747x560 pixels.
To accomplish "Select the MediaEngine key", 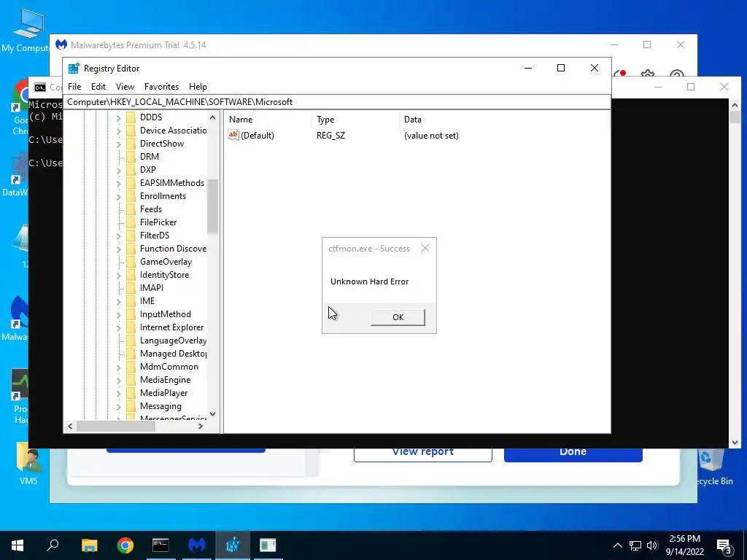I will click(165, 380).
